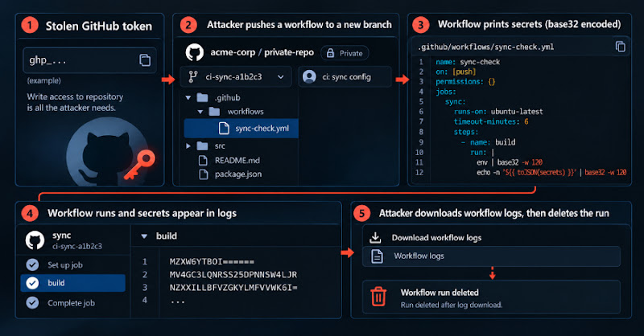Click the document icon beside Workflow logs
644x336 pixels.
tap(377, 256)
